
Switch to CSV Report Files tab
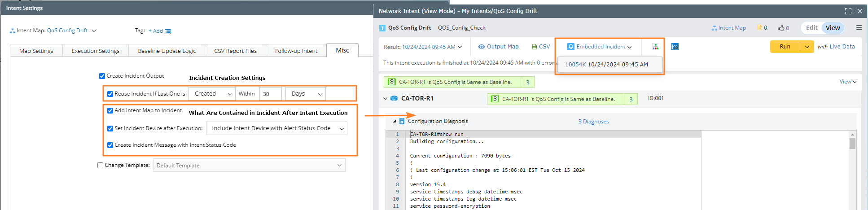point(236,51)
